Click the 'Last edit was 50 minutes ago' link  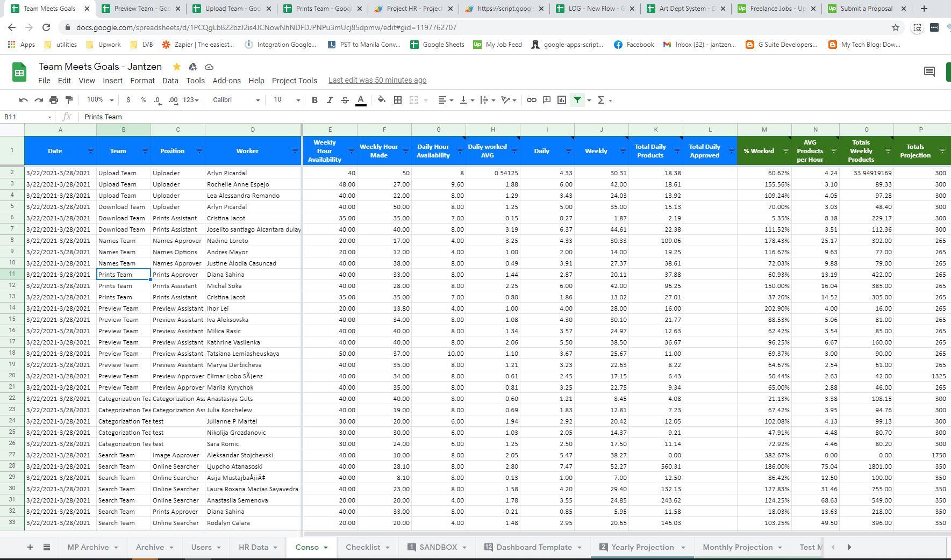tap(377, 81)
